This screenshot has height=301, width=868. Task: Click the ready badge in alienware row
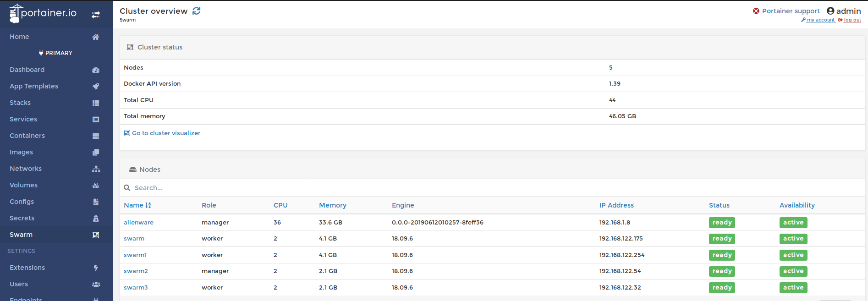point(722,223)
